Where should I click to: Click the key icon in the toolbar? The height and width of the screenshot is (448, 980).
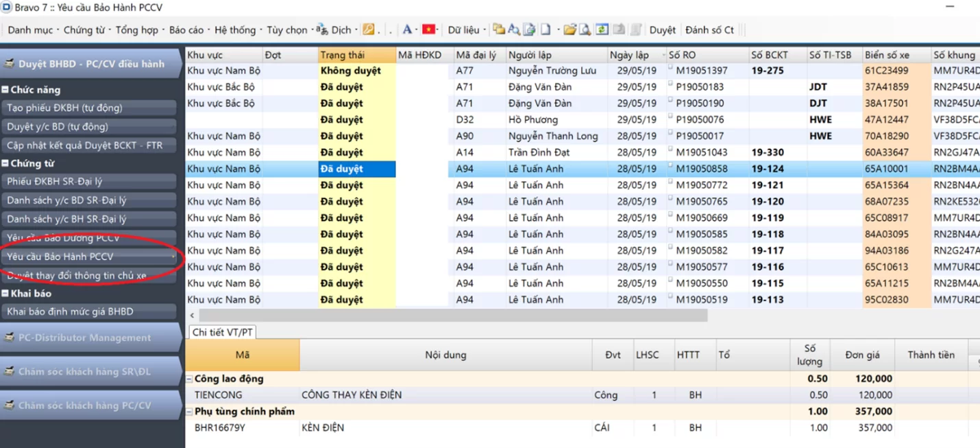click(x=368, y=30)
